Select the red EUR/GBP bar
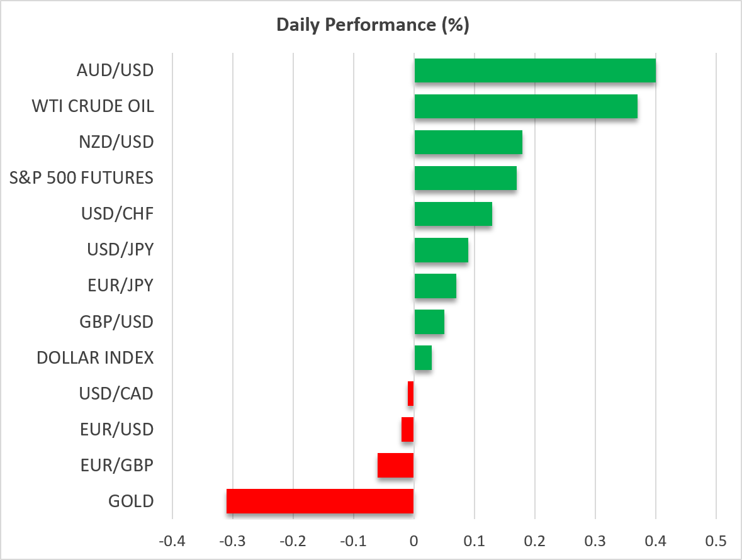This screenshot has height=560, width=742. tap(396, 466)
